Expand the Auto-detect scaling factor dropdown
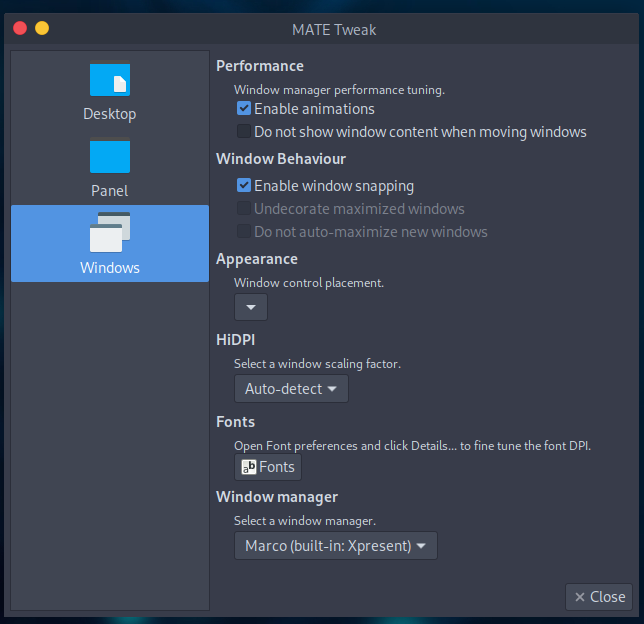This screenshot has width=644, height=624. [x=291, y=388]
